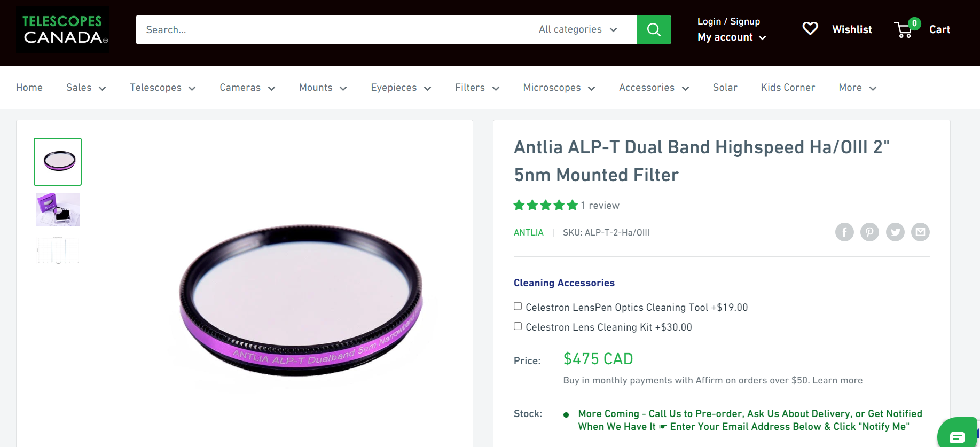Screen dimensions: 980x447
Task: Share product by email icon
Action: point(920,232)
